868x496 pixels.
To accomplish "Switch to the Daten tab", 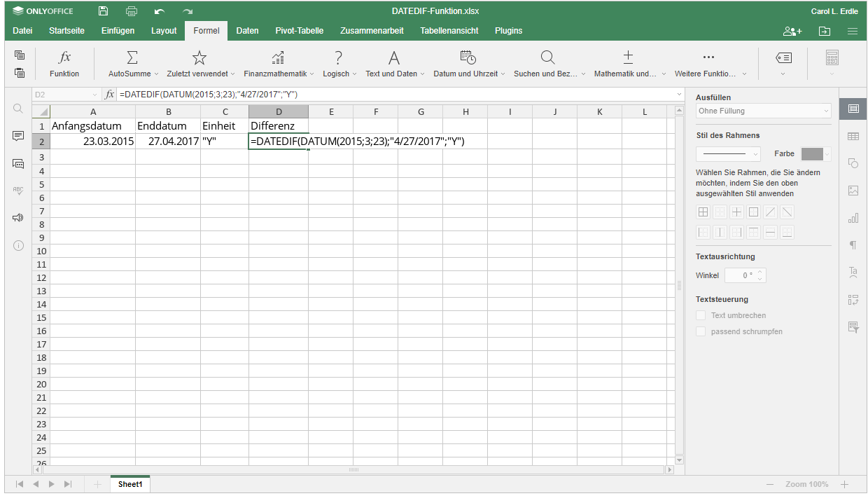I will (x=247, y=31).
